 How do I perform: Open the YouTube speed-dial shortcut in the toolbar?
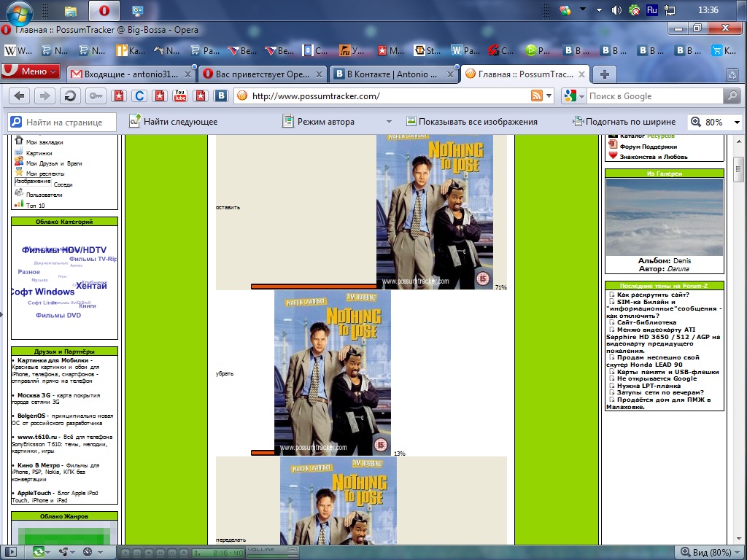pos(180,96)
